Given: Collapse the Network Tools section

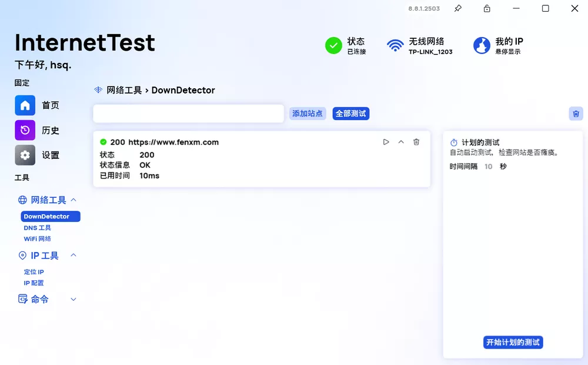Looking at the screenshot, I should pyautogui.click(x=73, y=200).
